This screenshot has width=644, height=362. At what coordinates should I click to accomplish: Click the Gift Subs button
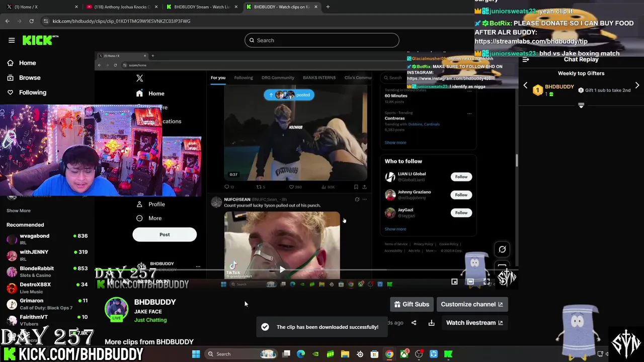click(x=412, y=304)
